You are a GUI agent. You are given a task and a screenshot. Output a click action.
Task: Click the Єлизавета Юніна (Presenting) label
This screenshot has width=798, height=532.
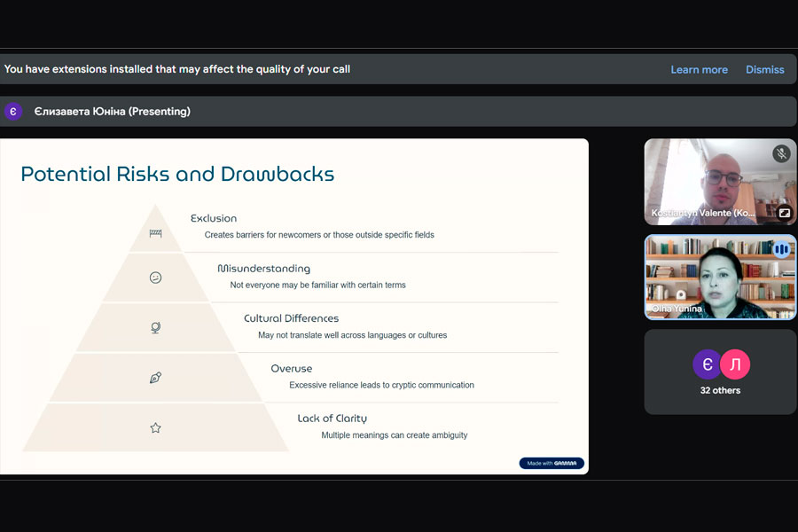[112, 112]
